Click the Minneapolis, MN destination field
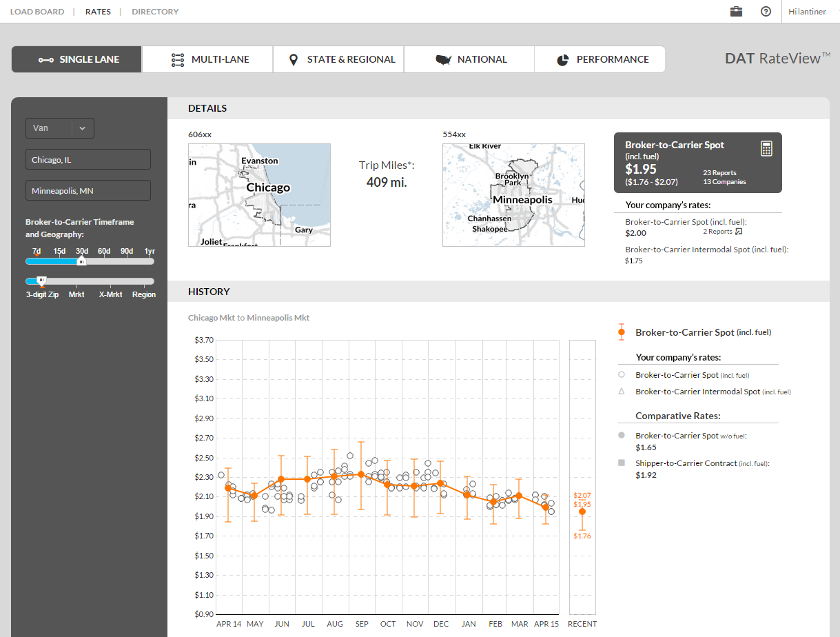Image resolution: width=840 pixels, height=637 pixels. pos(88,190)
